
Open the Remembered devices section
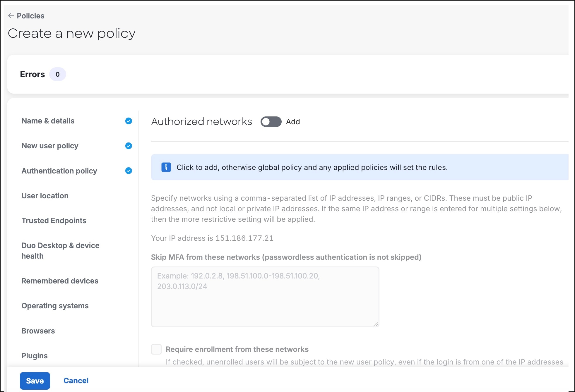pyautogui.click(x=60, y=281)
